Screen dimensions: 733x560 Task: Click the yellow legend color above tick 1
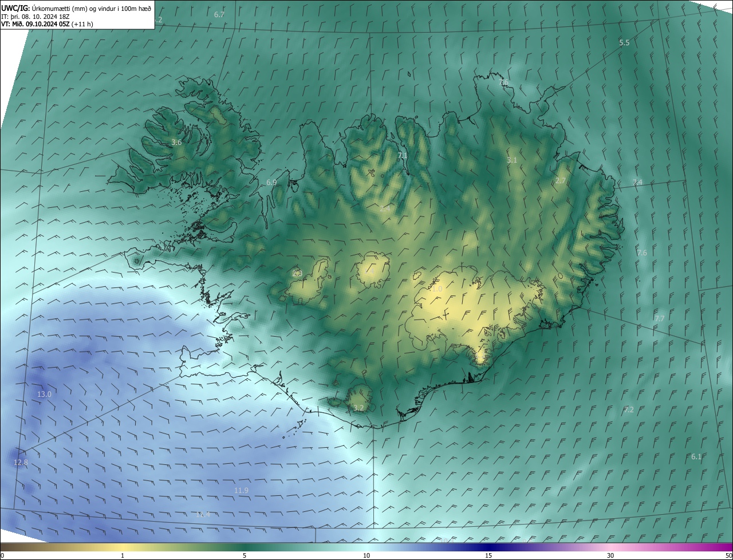point(123,547)
